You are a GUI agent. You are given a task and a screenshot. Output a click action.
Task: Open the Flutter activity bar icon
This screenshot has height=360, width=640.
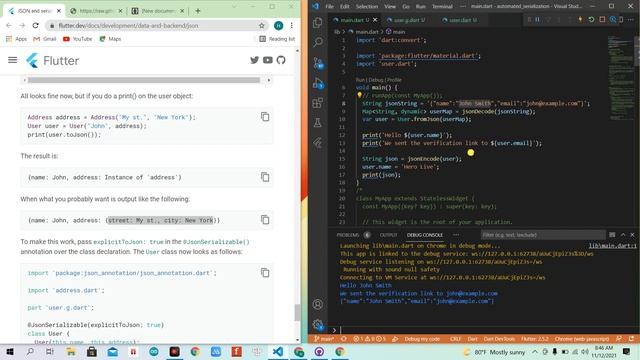click(318, 142)
